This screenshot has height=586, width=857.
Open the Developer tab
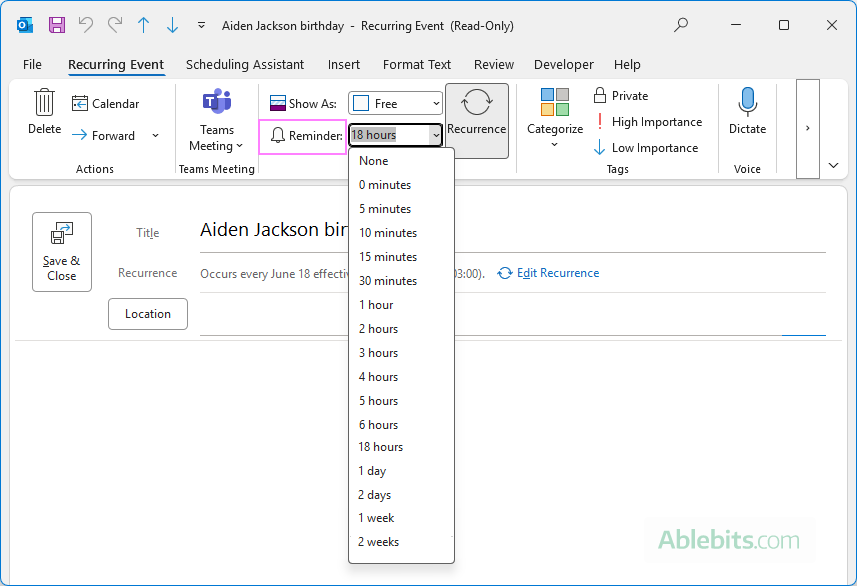click(563, 65)
